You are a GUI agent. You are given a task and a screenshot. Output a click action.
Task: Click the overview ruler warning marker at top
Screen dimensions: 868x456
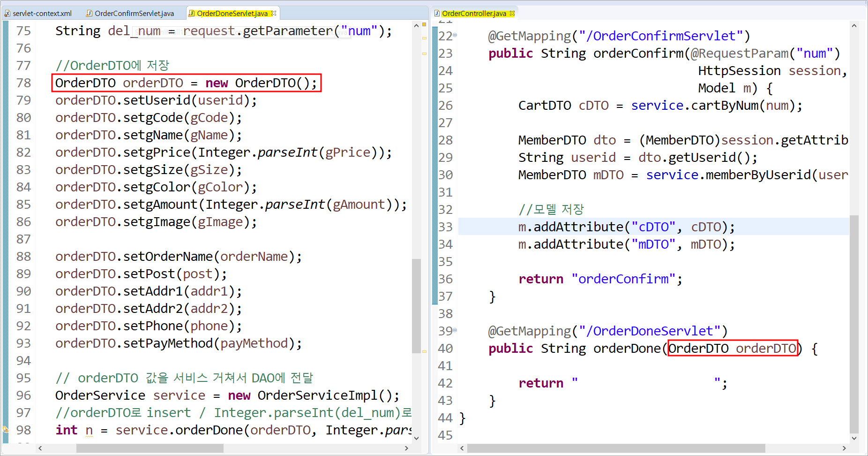point(424,24)
